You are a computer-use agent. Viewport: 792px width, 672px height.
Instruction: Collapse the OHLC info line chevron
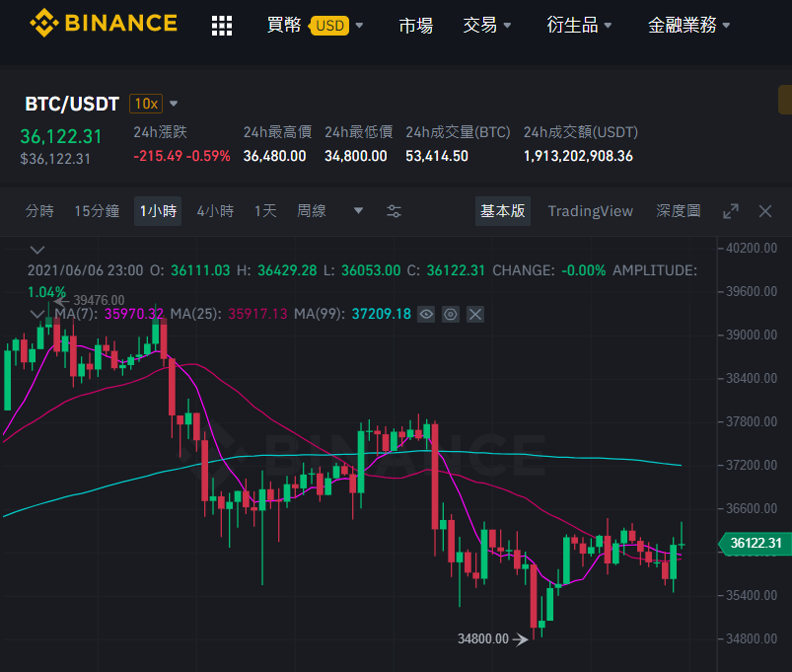click(37, 250)
